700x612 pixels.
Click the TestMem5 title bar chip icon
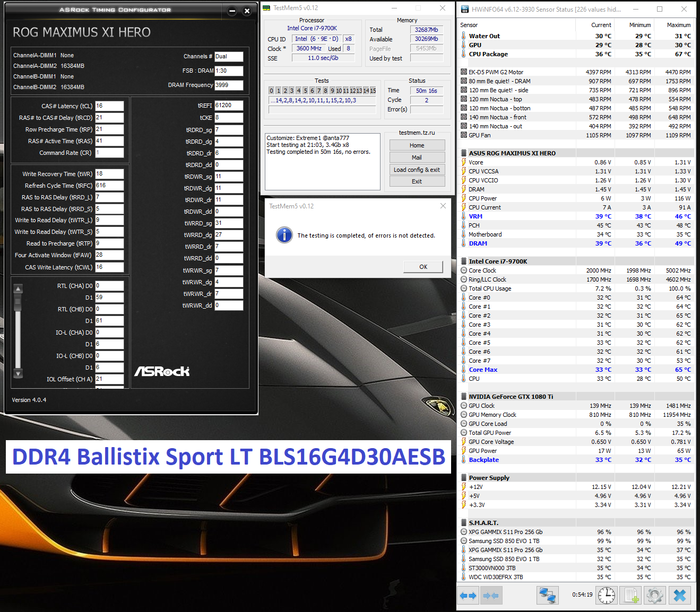pos(266,8)
